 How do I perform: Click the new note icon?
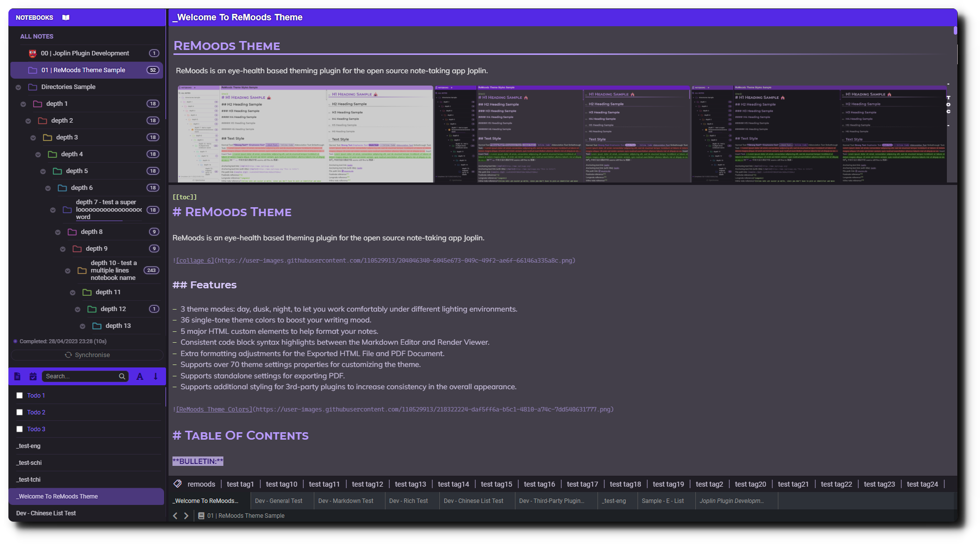[17, 376]
